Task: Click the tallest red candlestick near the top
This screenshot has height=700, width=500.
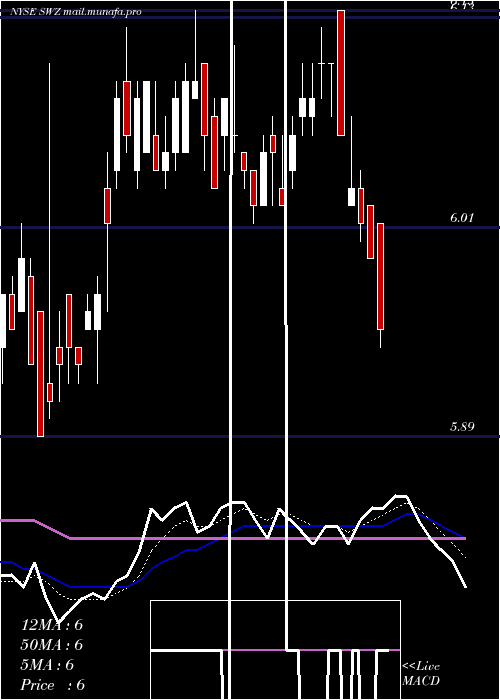Action: tap(341, 73)
